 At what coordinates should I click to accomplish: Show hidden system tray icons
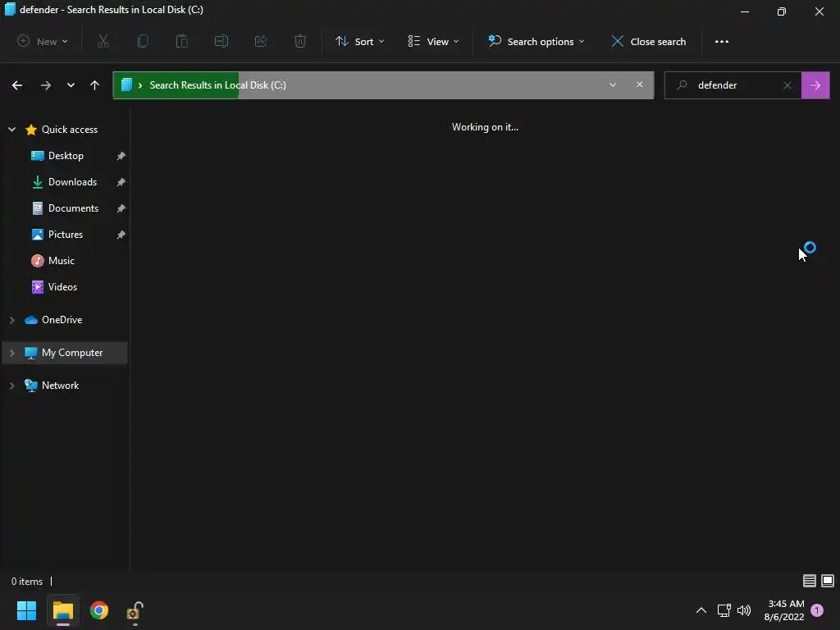coord(701,610)
